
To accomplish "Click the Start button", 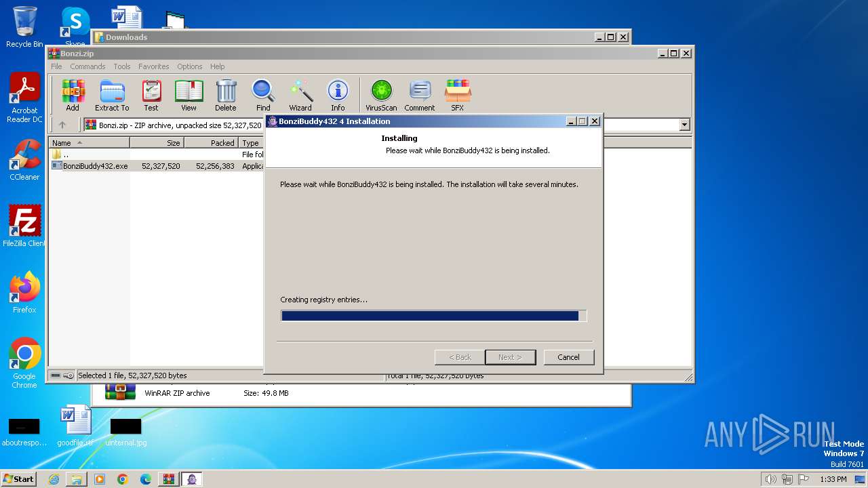I will (x=18, y=479).
